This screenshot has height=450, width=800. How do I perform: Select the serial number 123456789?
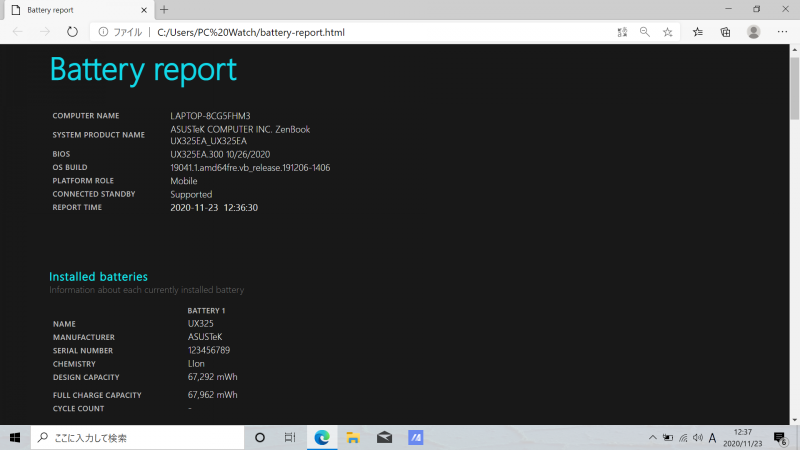pyautogui.click(x=209, y=351)
